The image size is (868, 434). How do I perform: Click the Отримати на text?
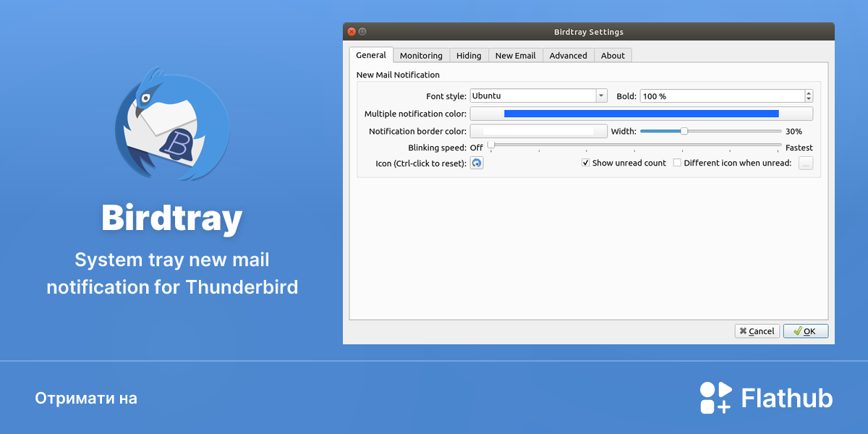click(x=86, y=399)
